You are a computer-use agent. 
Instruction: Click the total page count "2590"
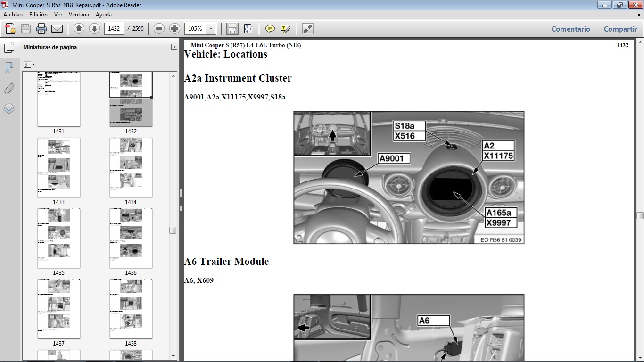[x=138, y=29]
